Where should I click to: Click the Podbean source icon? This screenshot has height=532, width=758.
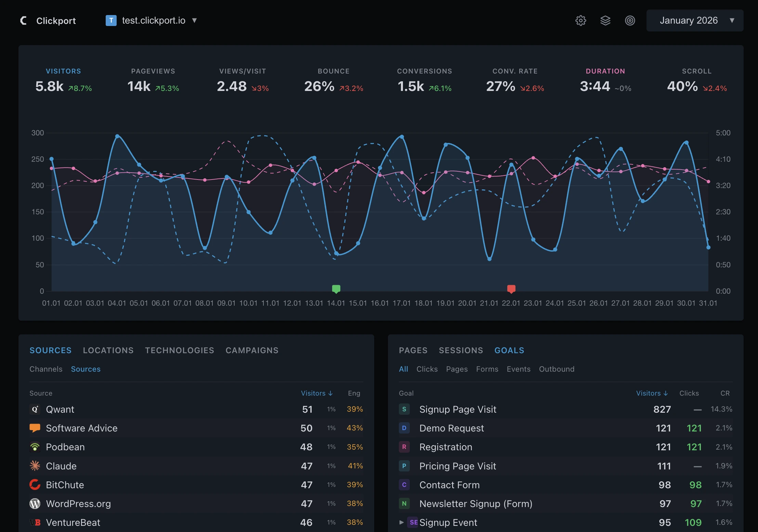coord(35,447)
